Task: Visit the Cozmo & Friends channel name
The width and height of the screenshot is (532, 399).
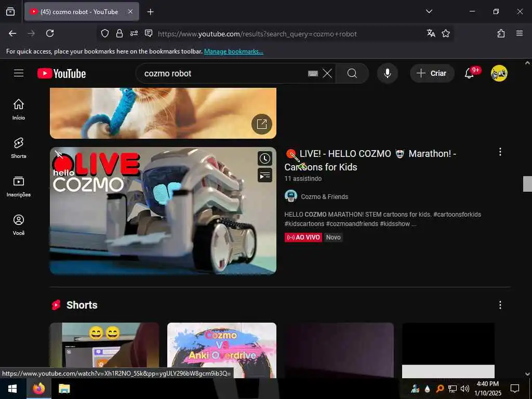Action: tap(324, 197)
